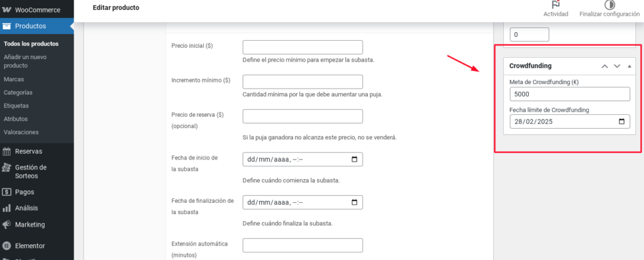The width and height of the screenshot is (644, 260).
Task: Open Marcas submenu link
Action: coord(14,79)
